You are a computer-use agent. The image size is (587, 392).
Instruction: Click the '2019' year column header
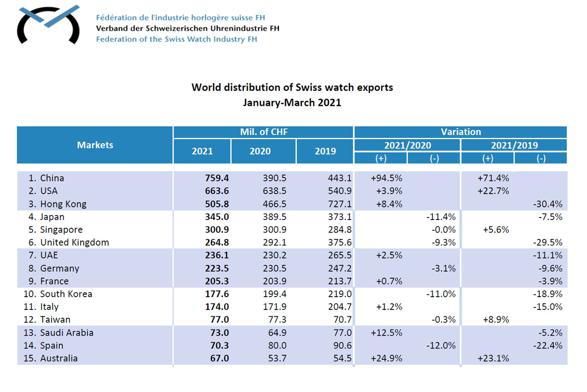coord(325,151)
